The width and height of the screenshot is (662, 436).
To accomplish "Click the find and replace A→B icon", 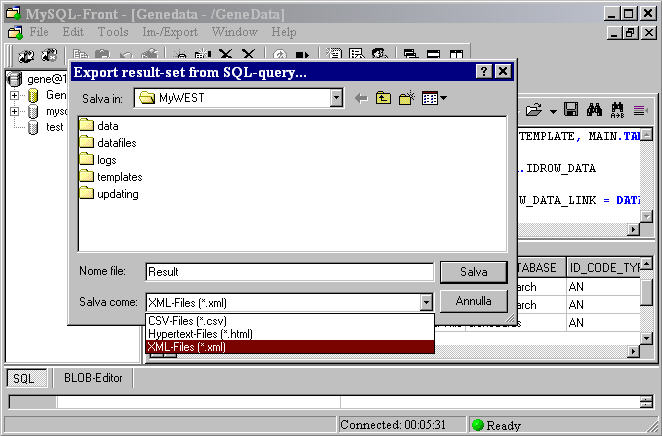I will [x=617, y=110].
